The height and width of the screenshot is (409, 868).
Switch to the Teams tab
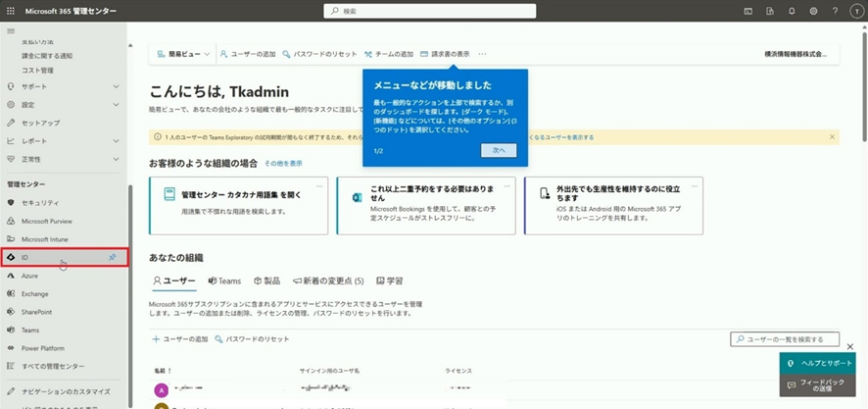coord(224,281)
